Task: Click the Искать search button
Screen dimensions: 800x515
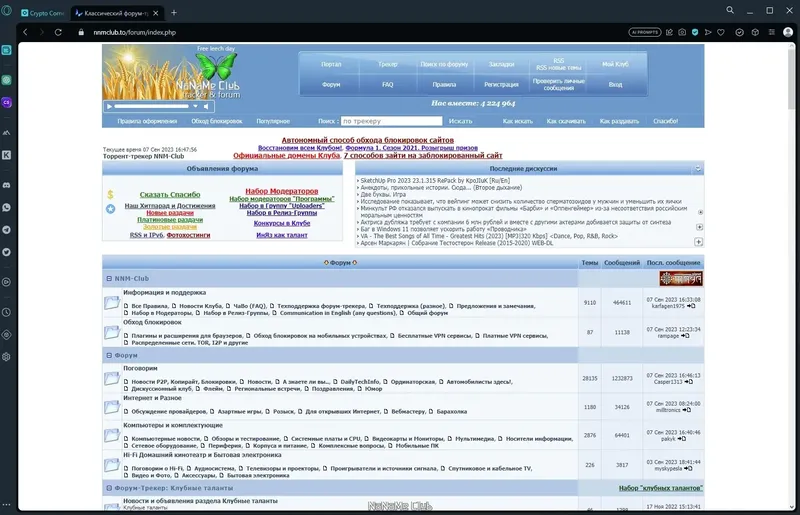Action: [x=460, y=121]
